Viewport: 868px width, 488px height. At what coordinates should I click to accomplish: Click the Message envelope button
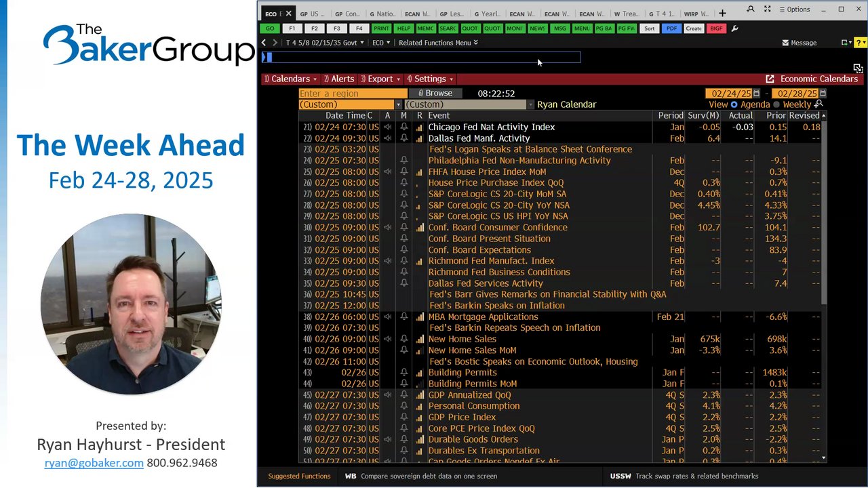(x=800, y=43)
